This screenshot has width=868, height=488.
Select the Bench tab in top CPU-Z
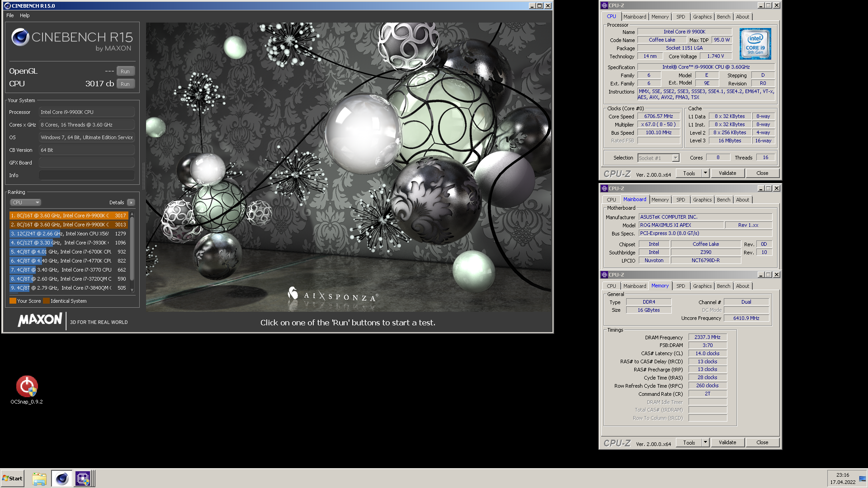pyautogui.click(x=723, y=17)
